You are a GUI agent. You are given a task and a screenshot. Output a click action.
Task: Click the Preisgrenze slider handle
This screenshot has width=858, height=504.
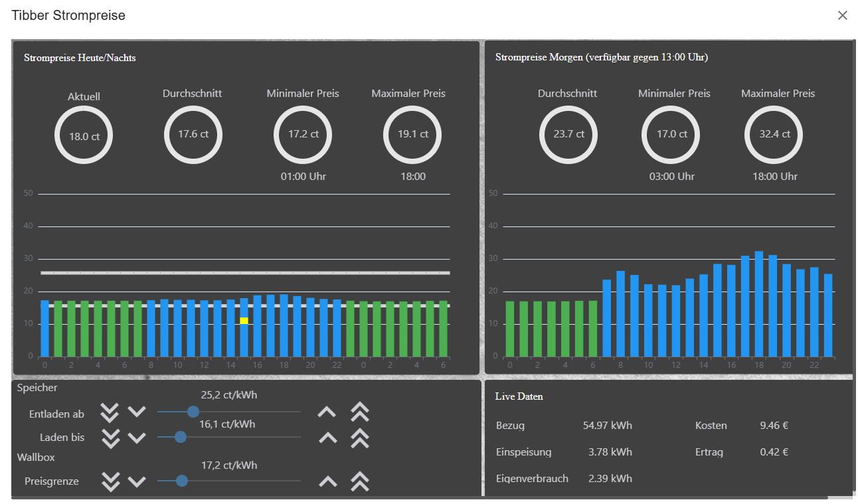point(182,481)
